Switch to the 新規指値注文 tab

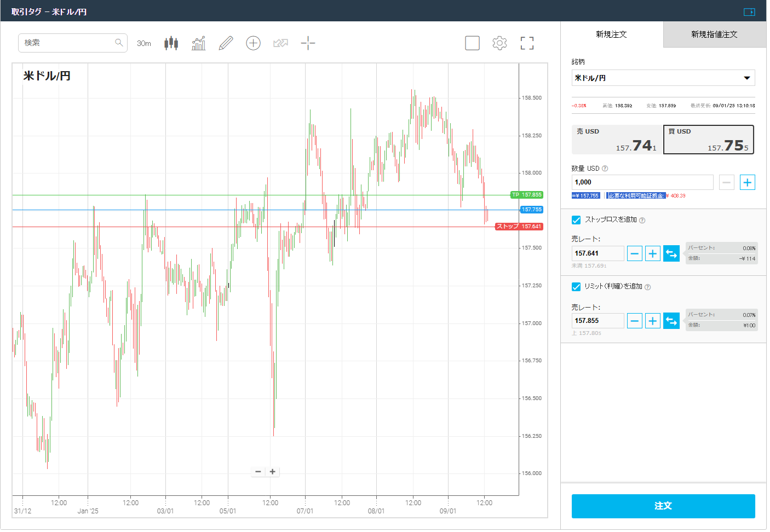pos(714,34)
